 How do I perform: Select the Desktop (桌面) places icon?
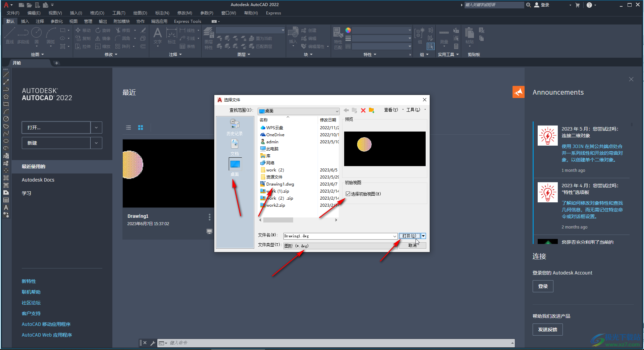pyautogui.click(x=235, y=164)
